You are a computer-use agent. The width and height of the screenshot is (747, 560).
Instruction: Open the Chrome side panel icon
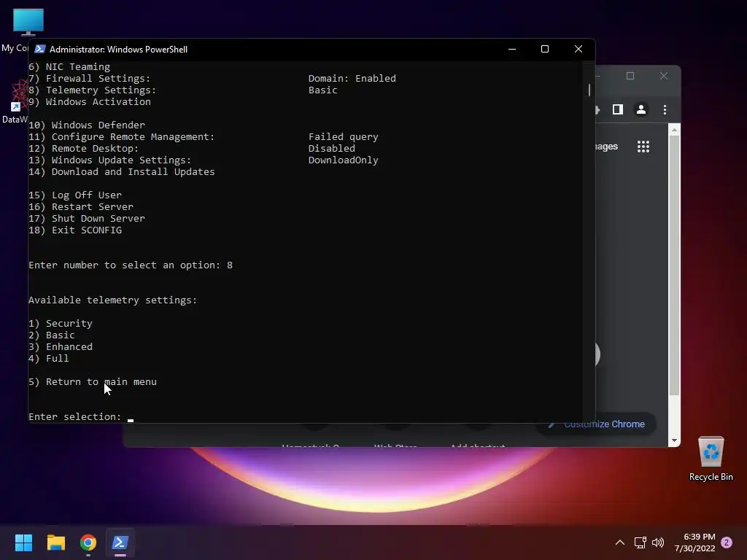point(618,109)
